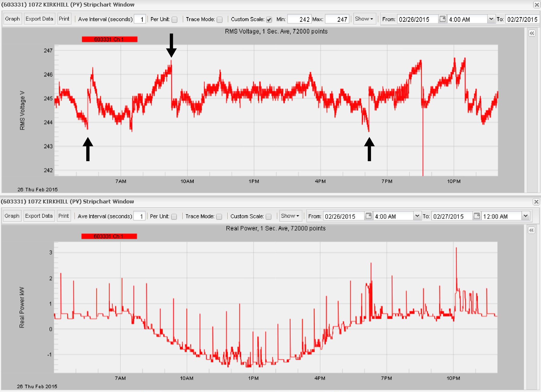Open calendar picker for bottom From date
This screenshot has height=392, width=541.
[x=368, y=216]
